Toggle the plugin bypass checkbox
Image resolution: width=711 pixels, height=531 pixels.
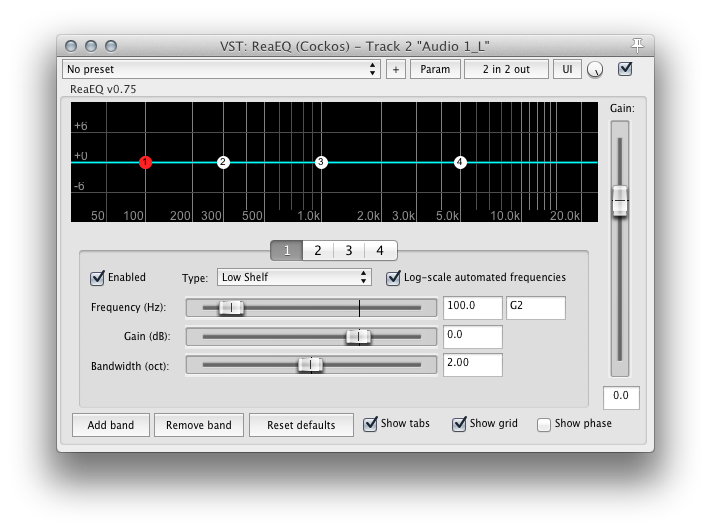pyautogui.click(x=625, y=69)
